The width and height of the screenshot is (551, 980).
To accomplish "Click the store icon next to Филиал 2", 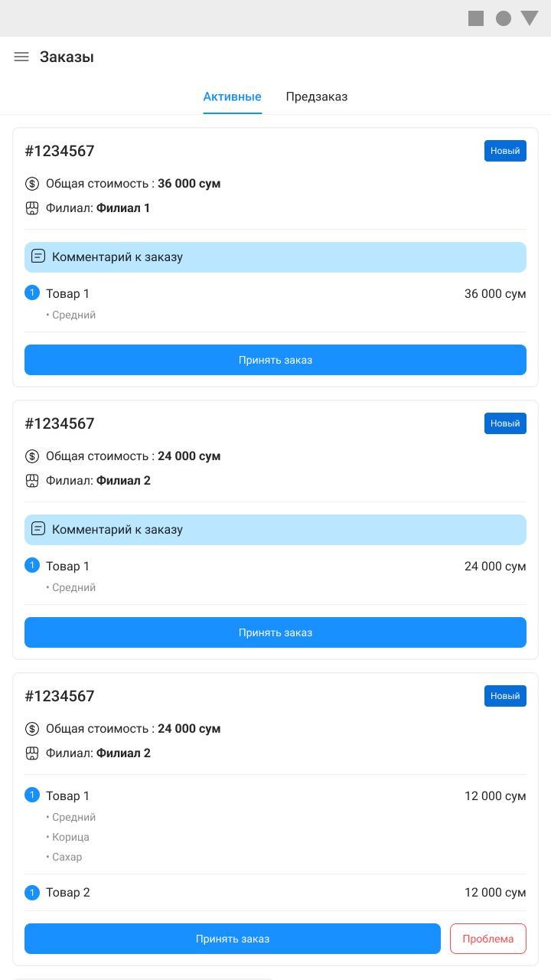I will pyautogui.click(x=31, y=480).
